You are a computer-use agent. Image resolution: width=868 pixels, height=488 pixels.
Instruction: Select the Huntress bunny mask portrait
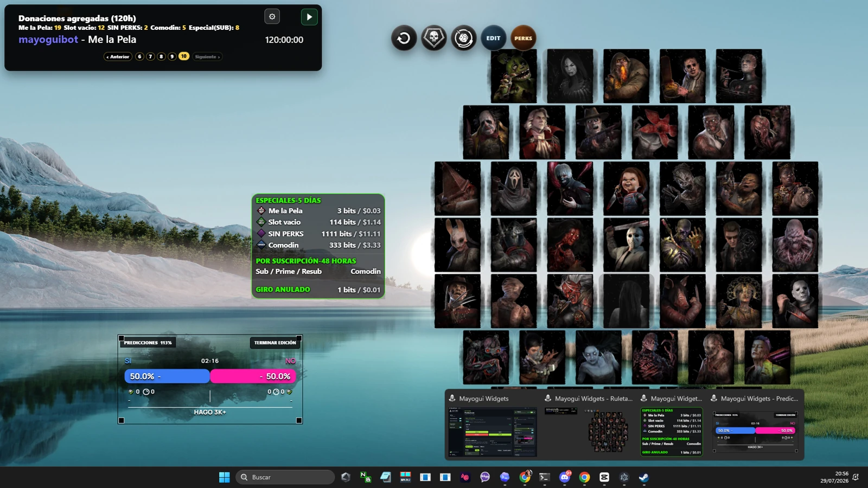457,245
